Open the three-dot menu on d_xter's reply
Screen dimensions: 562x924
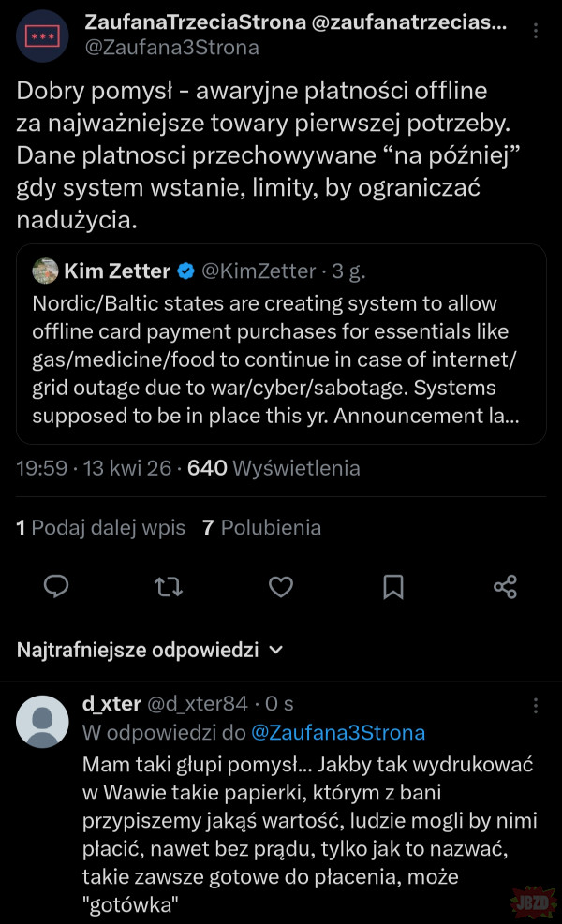(535, 705)
